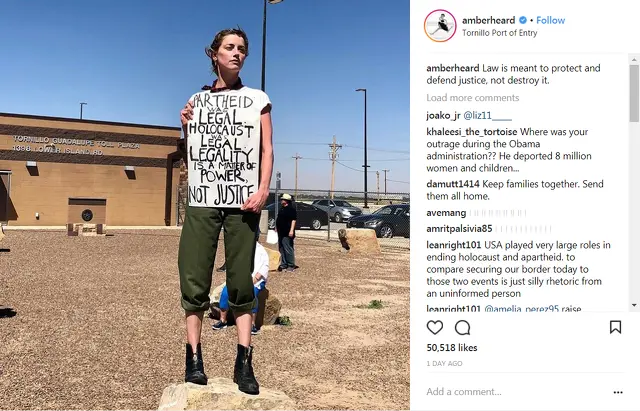Click the 1 DAY AGO timestamp
This screenshot has height=411, width=640.
444,363
